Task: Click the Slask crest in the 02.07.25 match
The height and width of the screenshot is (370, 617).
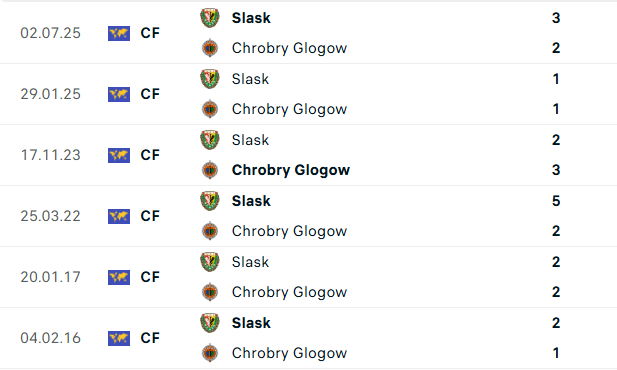Action: click(210, 18)
